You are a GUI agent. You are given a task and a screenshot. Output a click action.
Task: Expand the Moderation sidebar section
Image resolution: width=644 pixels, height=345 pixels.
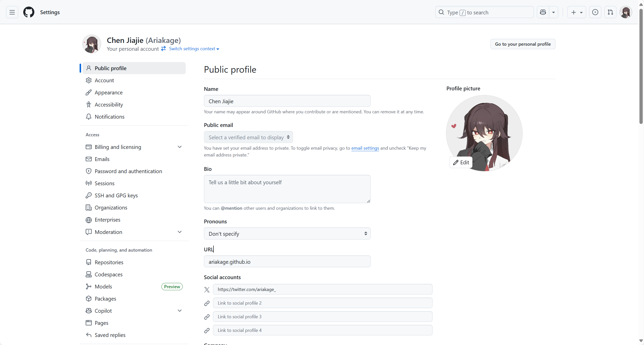click(180, 232)
